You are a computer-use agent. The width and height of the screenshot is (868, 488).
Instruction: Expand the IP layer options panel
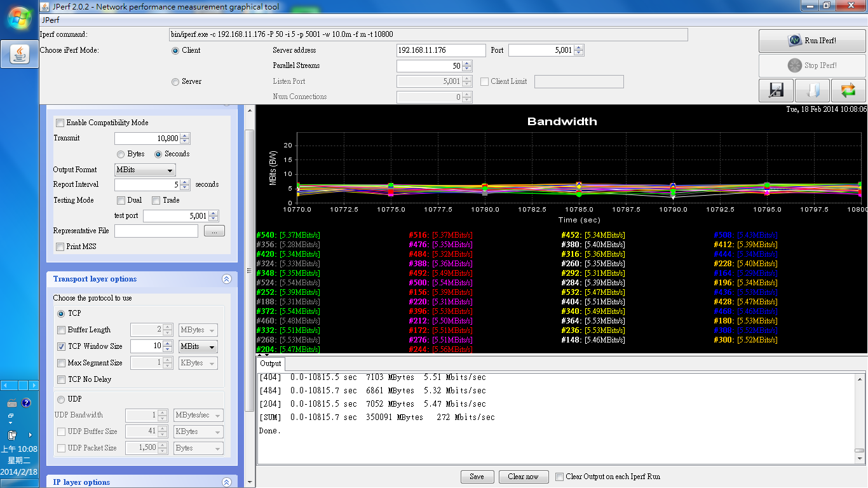[x=226, y=482]
